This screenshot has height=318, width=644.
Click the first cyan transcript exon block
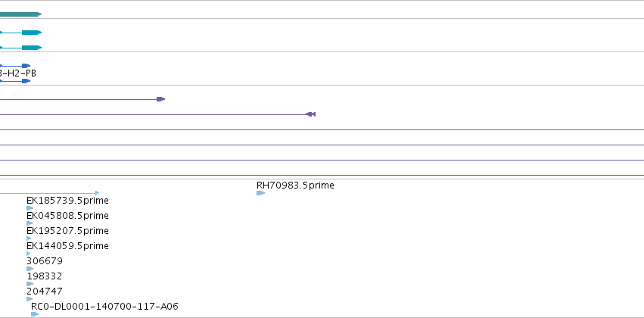click(x=31, y=33)
